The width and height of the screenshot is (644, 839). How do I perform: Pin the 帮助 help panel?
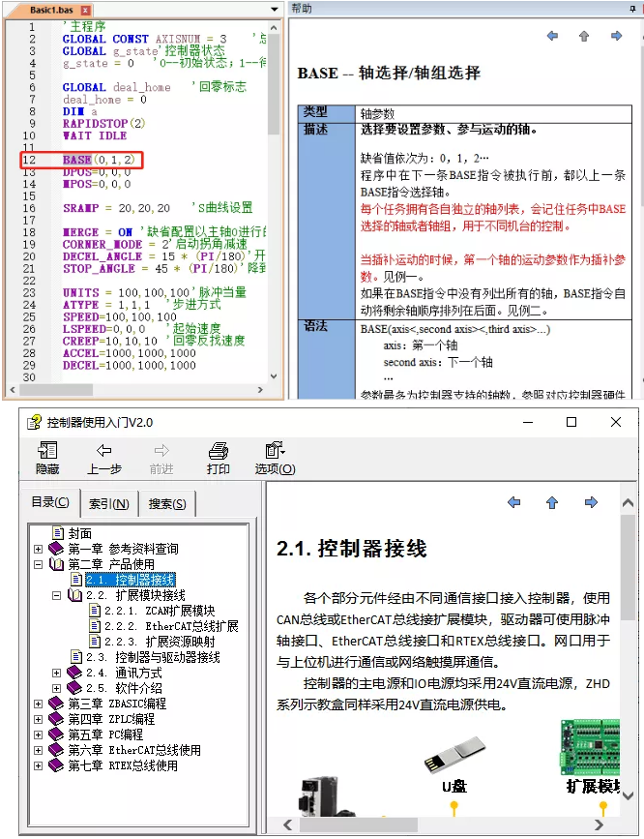pyautogui.click(x=633, y=9)
